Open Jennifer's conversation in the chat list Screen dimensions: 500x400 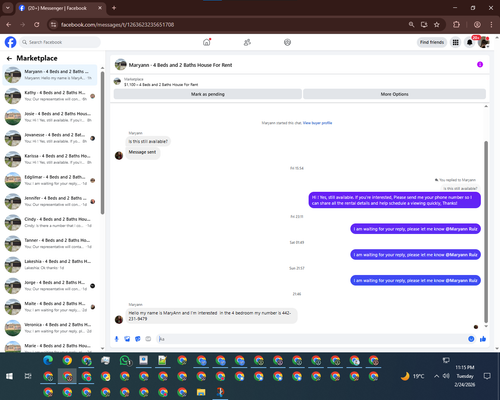click(x=50, y=201)
